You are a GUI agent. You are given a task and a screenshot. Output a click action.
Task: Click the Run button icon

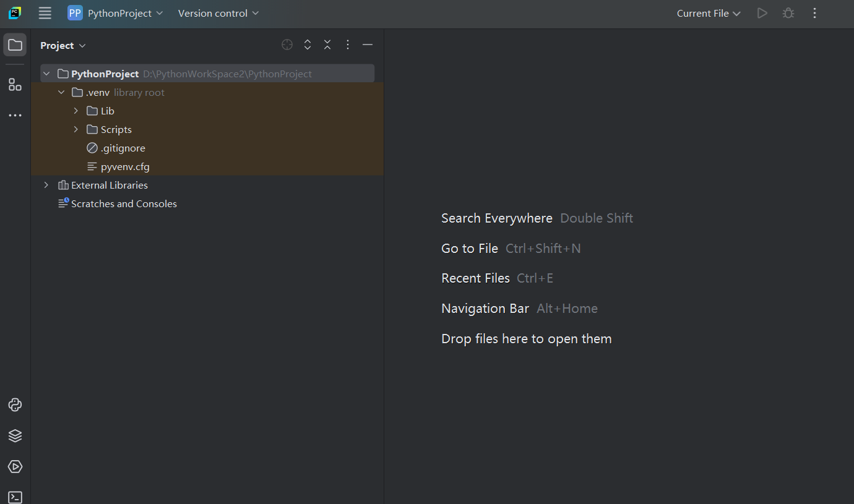coord(762,13)
